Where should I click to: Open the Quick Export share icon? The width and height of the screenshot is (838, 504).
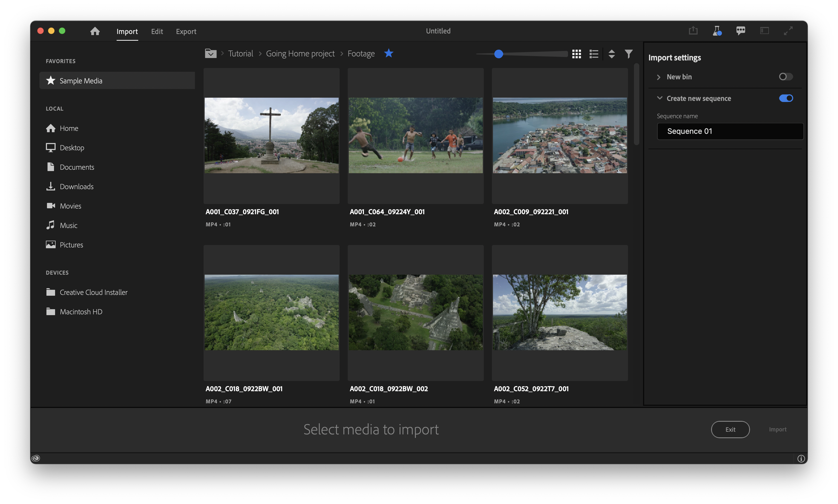point(693,31)
